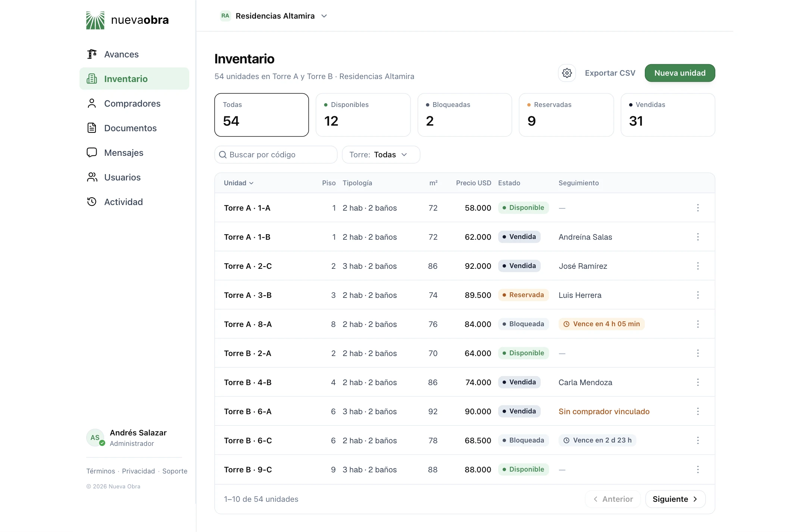
Task: Open Documentos section
Action: click(134, 128)
